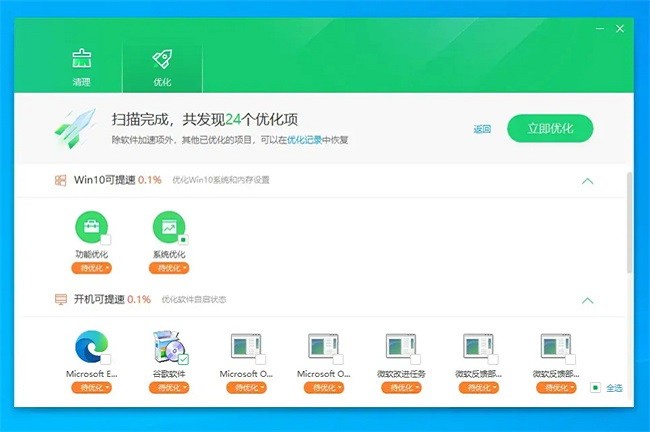This screenshot has width=650, height=432.
Task: Check the last 微软反馈部... checkbox
Action: [570, 359]
